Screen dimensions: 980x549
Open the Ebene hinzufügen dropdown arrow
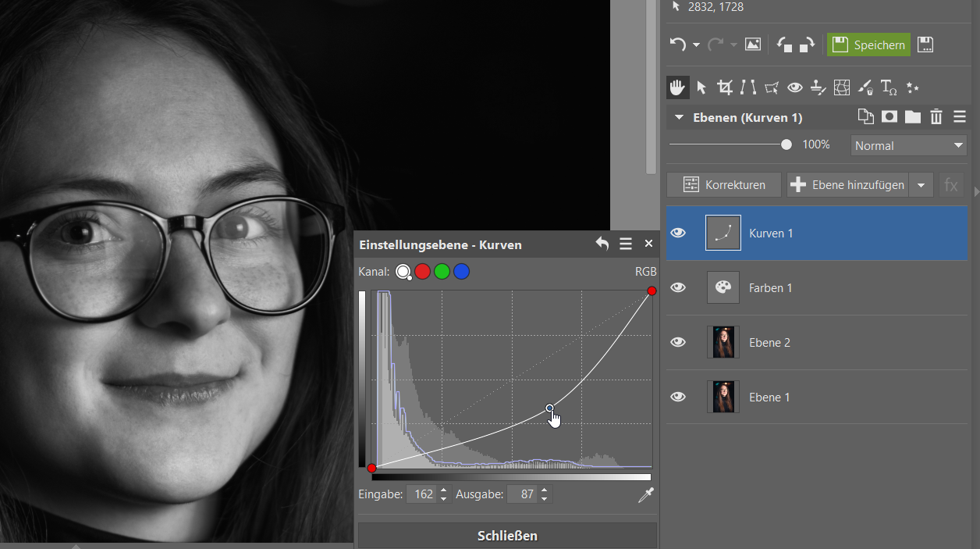(x=921, y=185)
